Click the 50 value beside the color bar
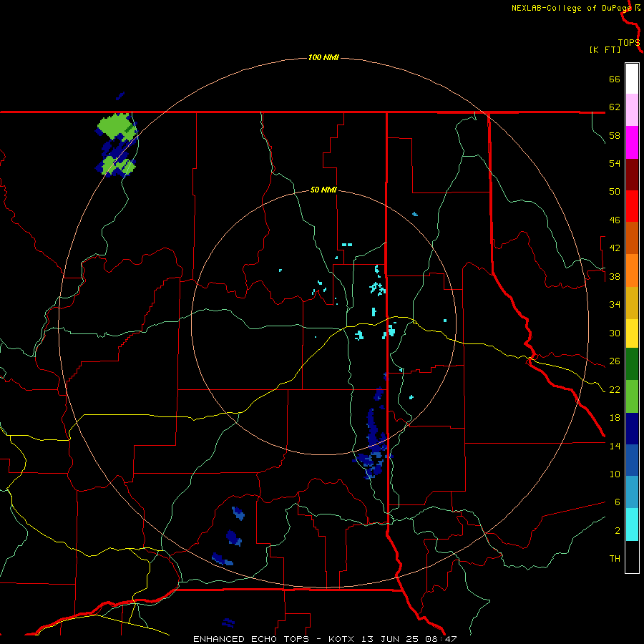Image resolution: width=644 pixels, height=644 pixels. pos(615,192)
